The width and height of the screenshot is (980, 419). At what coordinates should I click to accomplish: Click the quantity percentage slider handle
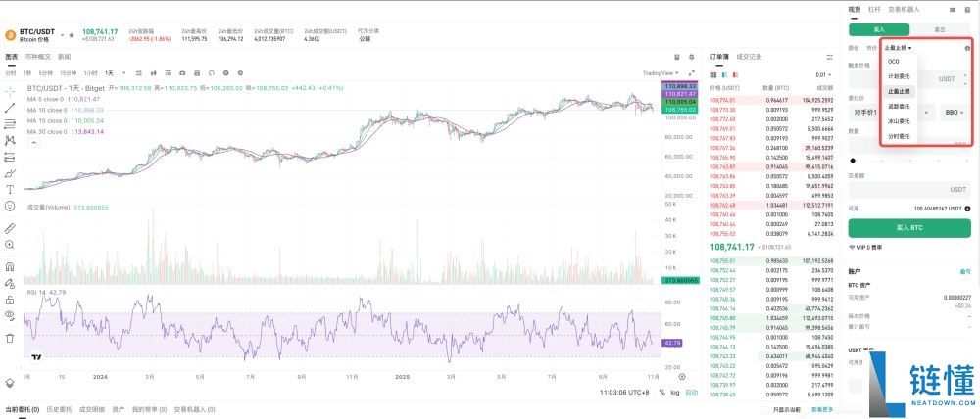pyautogui.click(x=852, y=160)
